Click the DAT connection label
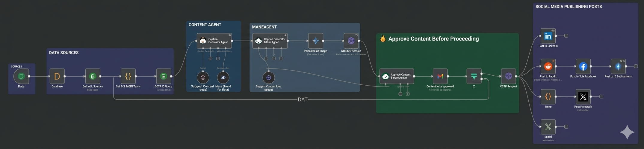This screenshot has height=149, width=644. tap(303, 99)
